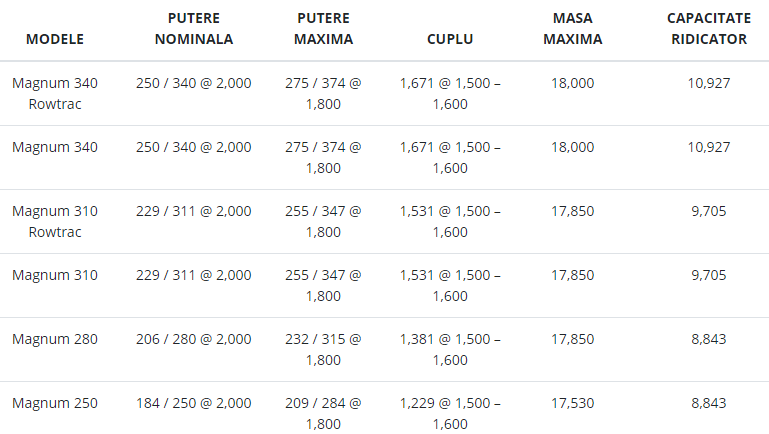
Task: Click Magnum 250's 8,843 lift capacity
Action: click(709, 403)
